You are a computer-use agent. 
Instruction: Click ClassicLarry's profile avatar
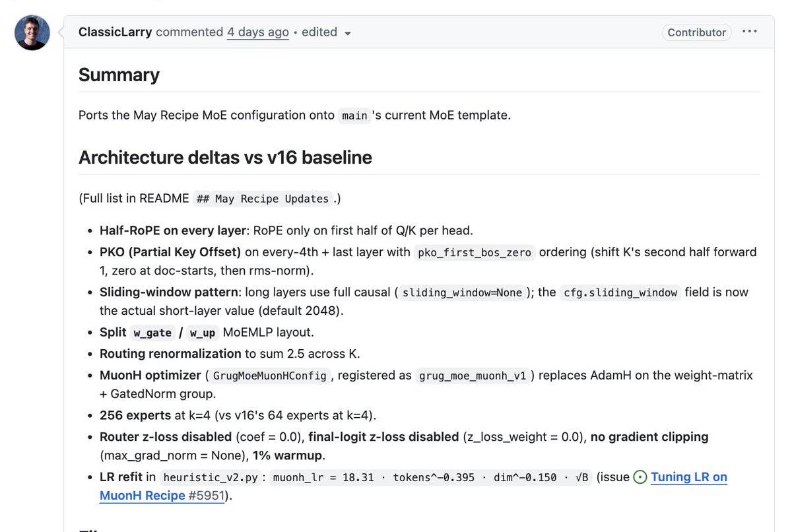coord(32,33)
